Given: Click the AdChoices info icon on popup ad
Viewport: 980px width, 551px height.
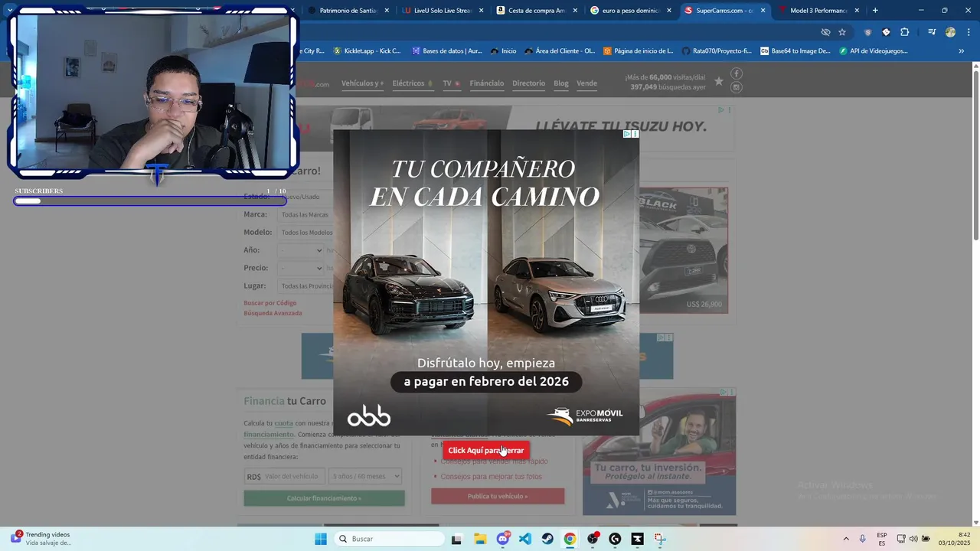Looking at the screenshot, I should coord(627,134).
